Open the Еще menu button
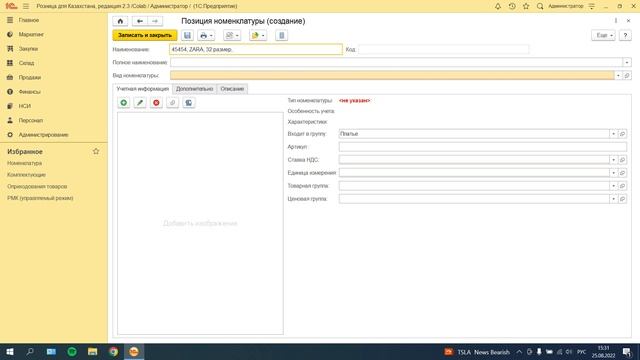 (603, 36)
